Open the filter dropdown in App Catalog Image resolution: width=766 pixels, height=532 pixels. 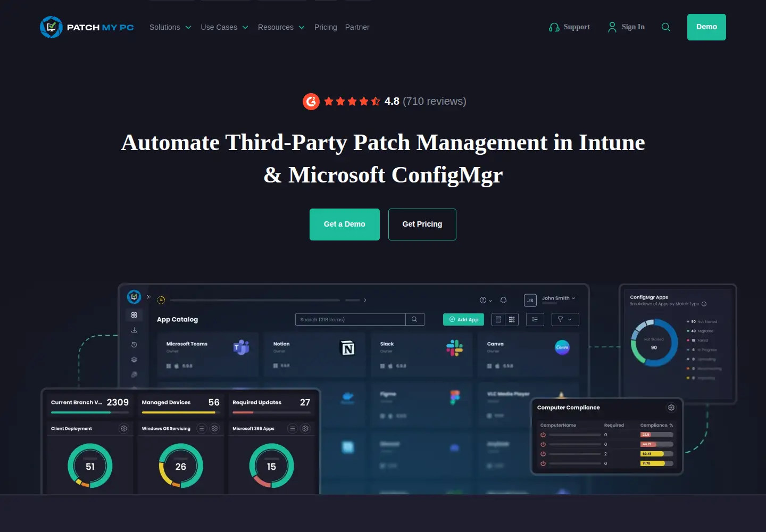(565, 319)
